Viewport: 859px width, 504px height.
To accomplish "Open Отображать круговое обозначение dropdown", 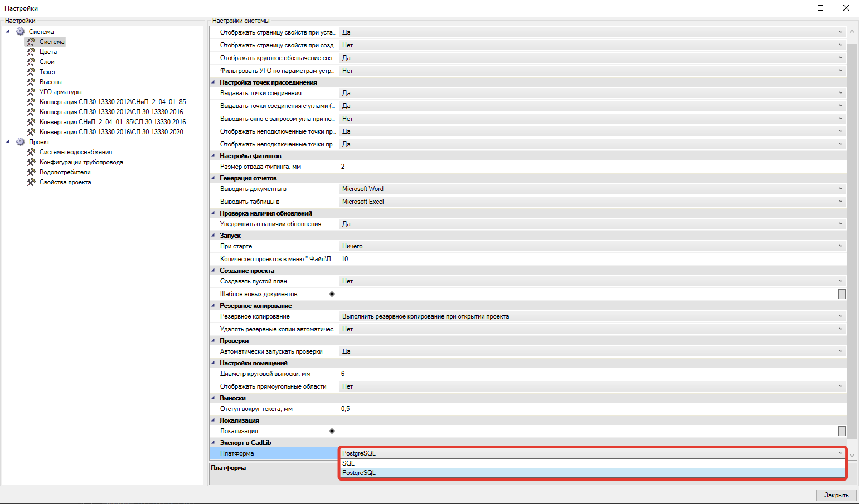I will coord(841,58).
